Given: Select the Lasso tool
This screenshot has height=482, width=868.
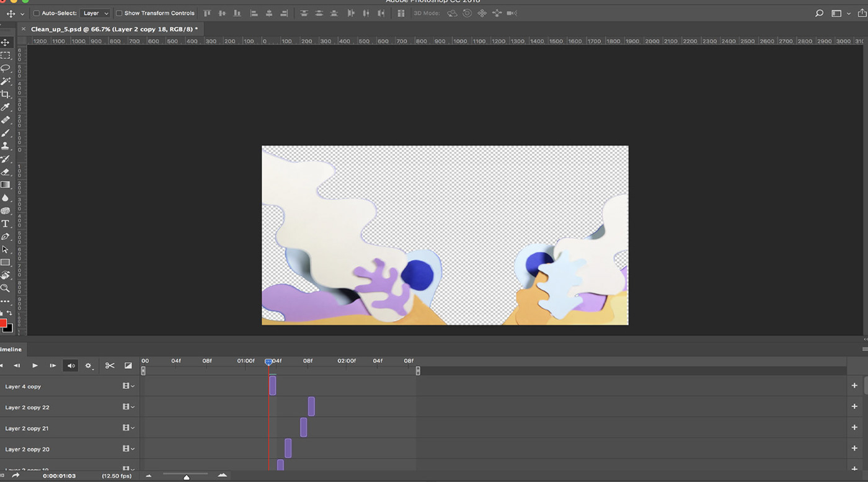Looking at the screenshot, I should [5, 68].
